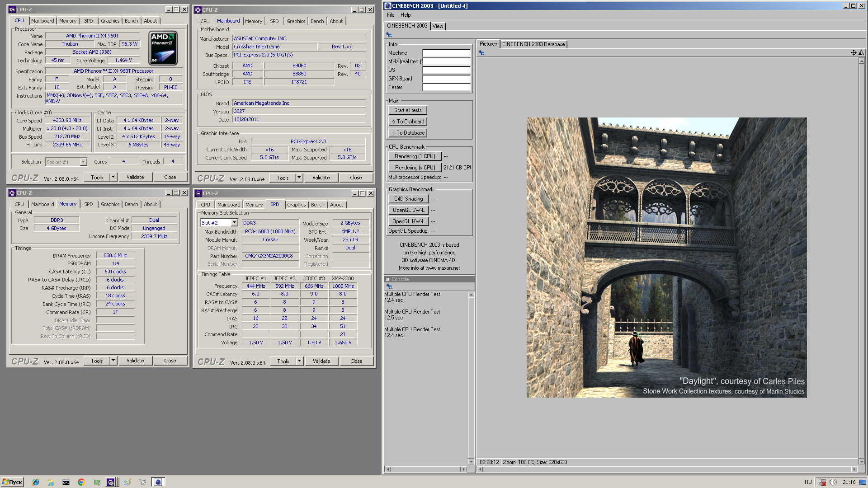Click the pin icon under CINEBENCH 2003 tab

pyautogui.click(x=389, y=35)
